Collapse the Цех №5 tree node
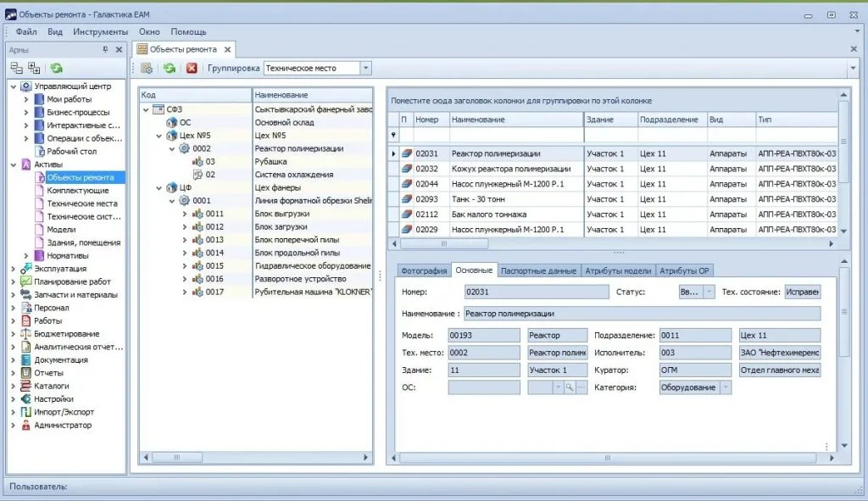 tap(159, 136)
